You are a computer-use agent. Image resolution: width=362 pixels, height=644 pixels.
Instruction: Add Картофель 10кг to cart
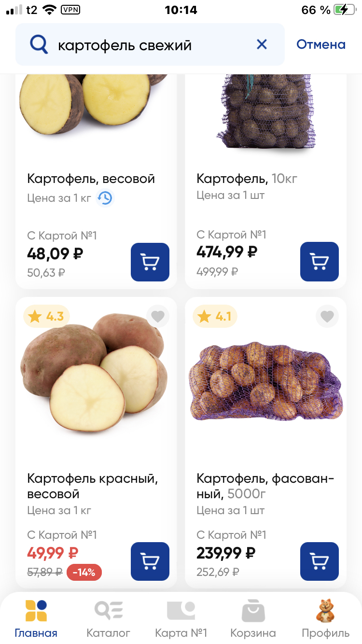tap(319, 262)
